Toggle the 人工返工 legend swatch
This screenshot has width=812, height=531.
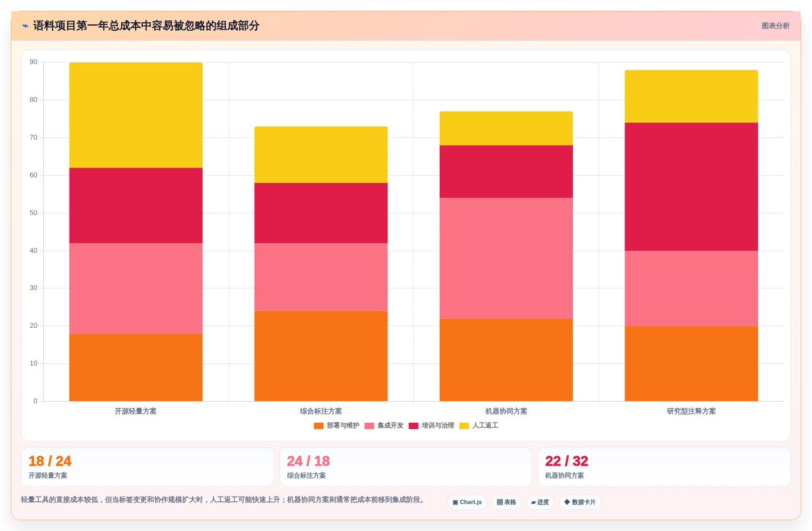[464, 426]
